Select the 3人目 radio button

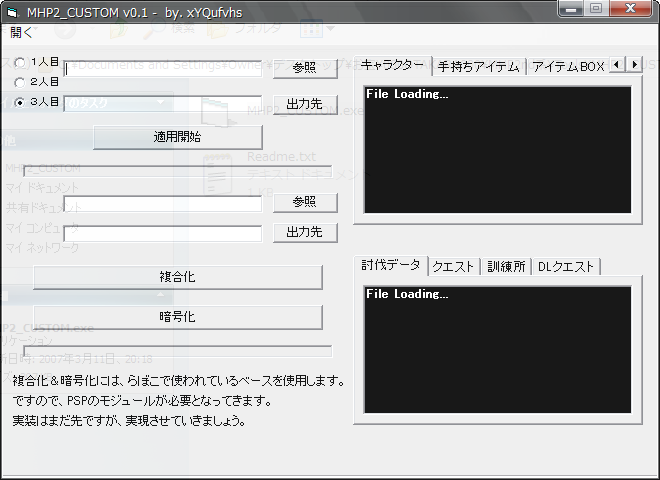click(x=20, y=102)
